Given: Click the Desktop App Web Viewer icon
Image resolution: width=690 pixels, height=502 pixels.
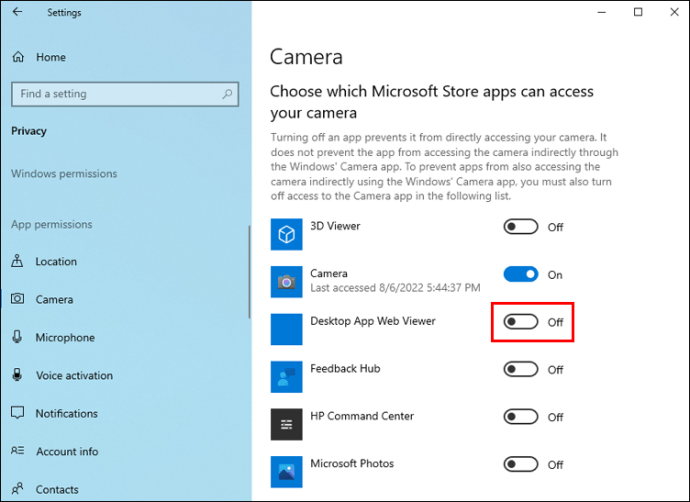Looking at the screenshot, I should 286,329.
